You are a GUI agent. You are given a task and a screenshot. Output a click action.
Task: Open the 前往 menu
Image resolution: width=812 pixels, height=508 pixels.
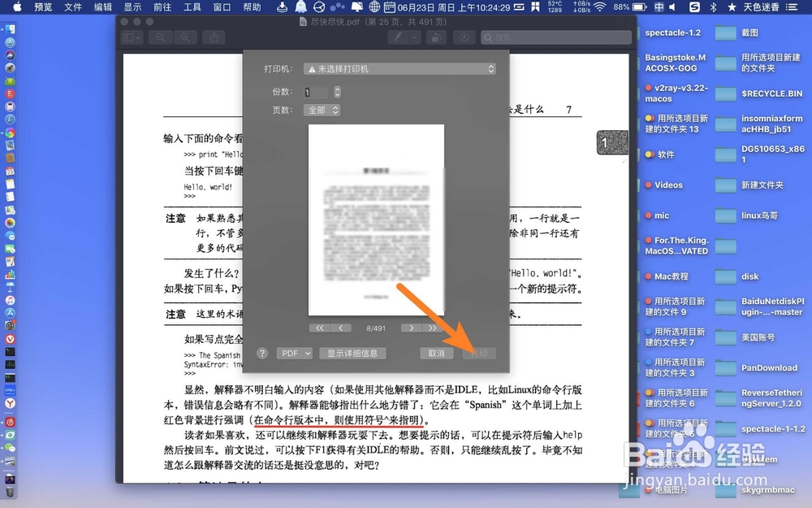pos(162,7)
